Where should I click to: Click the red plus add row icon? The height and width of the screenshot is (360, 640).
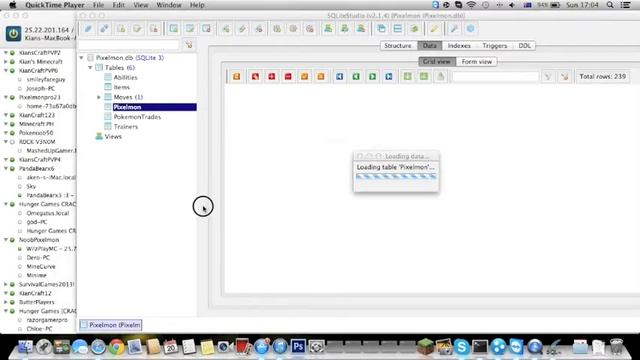pos(272,76)
